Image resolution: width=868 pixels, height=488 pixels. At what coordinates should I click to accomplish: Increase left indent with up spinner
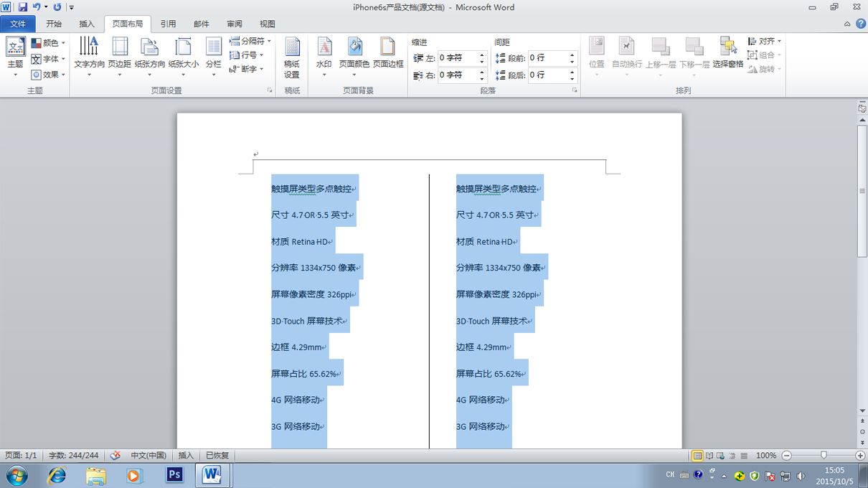click(x=482, y=55)
